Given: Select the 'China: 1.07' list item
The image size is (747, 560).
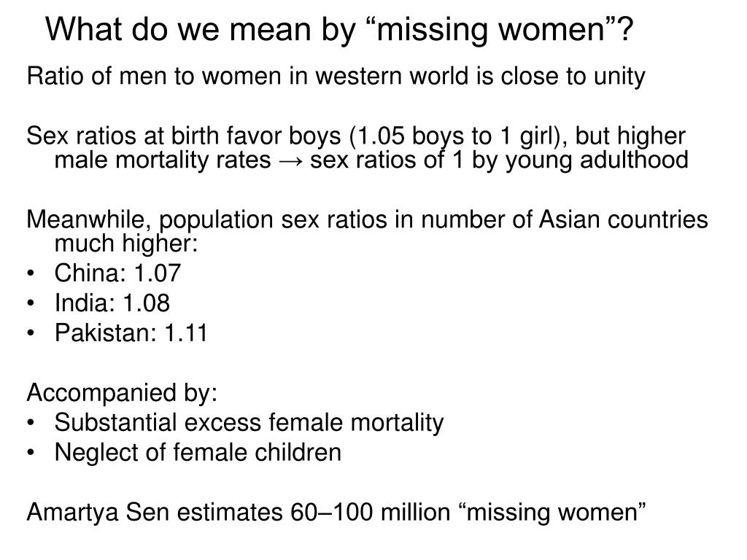Looking at the screenshot, I should coord(117,273).
